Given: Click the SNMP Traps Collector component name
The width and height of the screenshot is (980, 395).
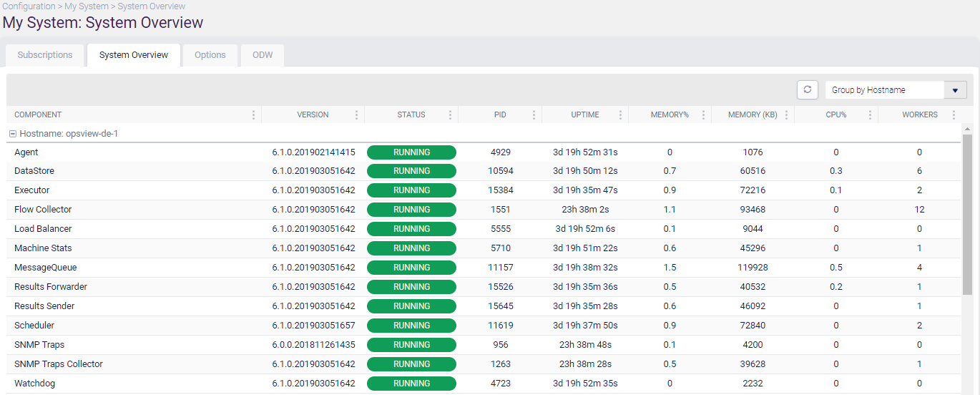Looking at the screenshot, I should coord(59,364).
